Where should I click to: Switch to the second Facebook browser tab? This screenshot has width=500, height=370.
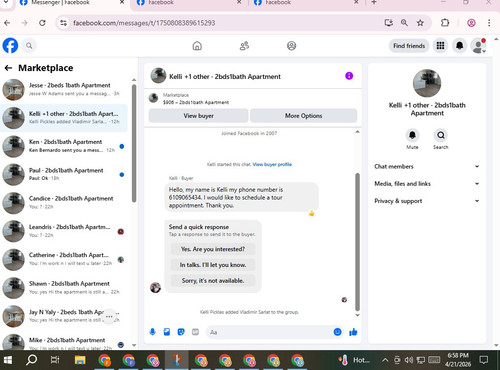click(189, 3)
